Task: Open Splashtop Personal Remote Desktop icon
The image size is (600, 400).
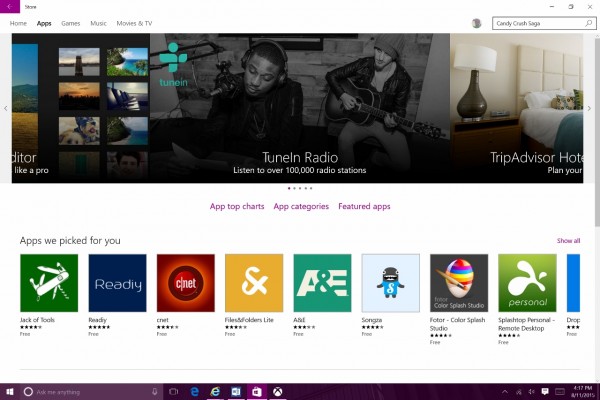Action: click(527, 283)
